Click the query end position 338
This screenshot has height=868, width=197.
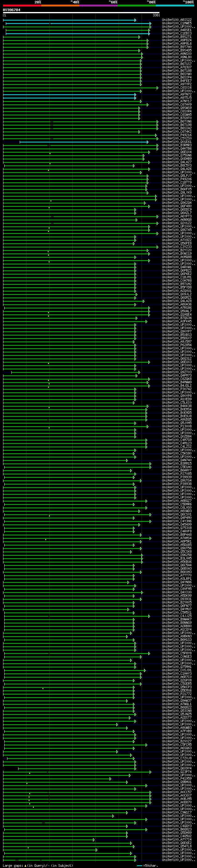pos(155,15)
